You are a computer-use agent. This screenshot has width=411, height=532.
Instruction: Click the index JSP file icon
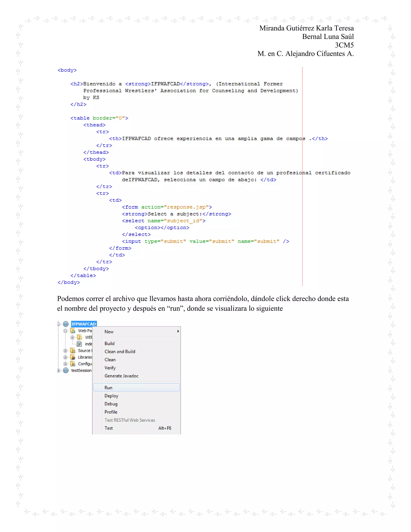[79, 344]
